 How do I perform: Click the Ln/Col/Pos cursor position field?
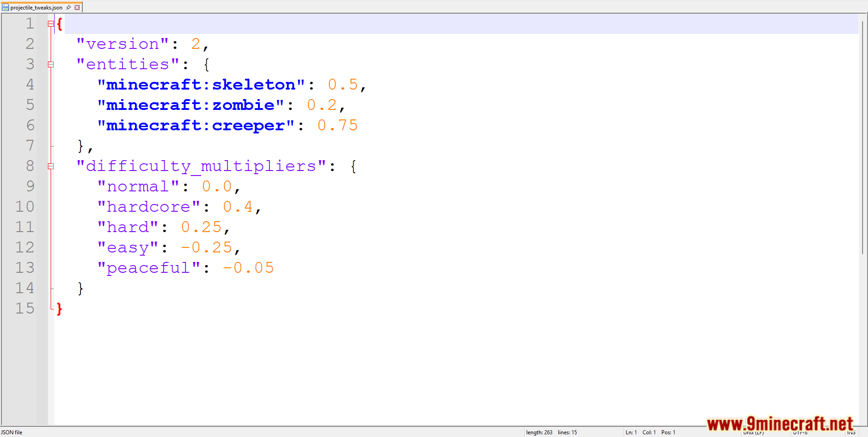click(650, 432)
